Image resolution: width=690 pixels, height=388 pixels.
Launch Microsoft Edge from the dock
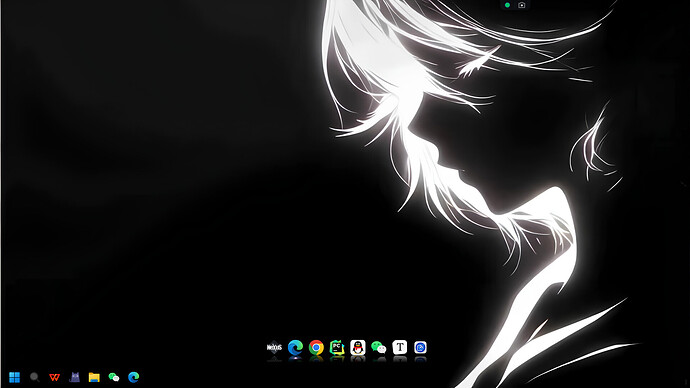pyautogui.click(x=295, y=348)
